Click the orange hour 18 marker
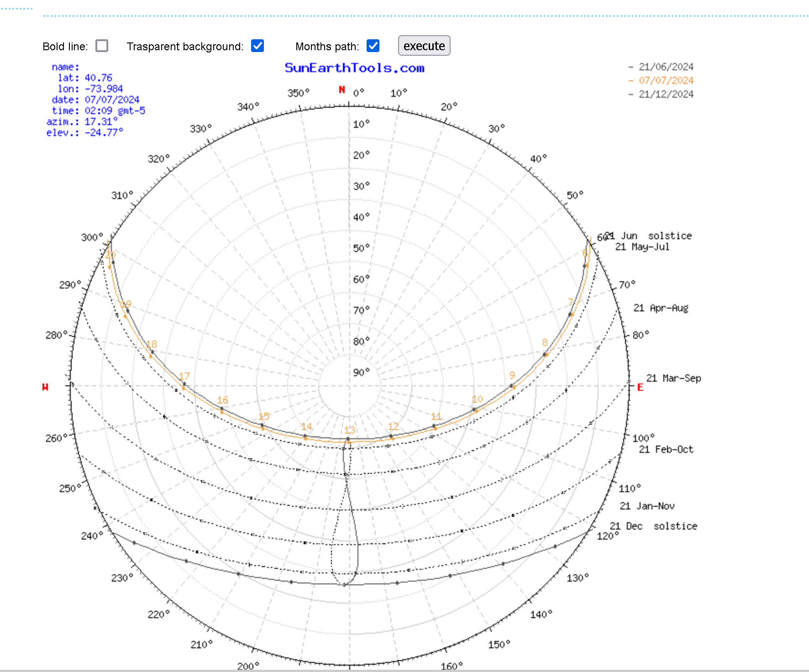Image resolution: width=809 pixels, height=672 pixels. (152, 344)
